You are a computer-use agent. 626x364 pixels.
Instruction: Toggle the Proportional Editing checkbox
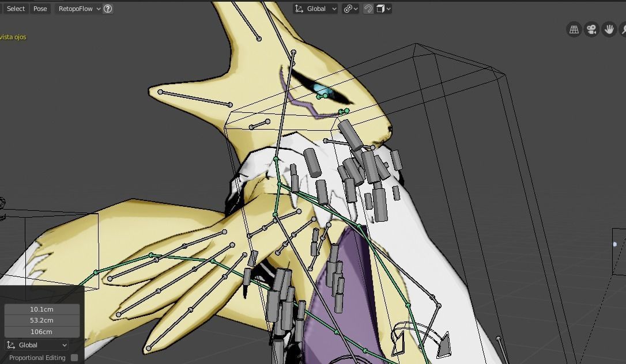[x=74, y=358]
